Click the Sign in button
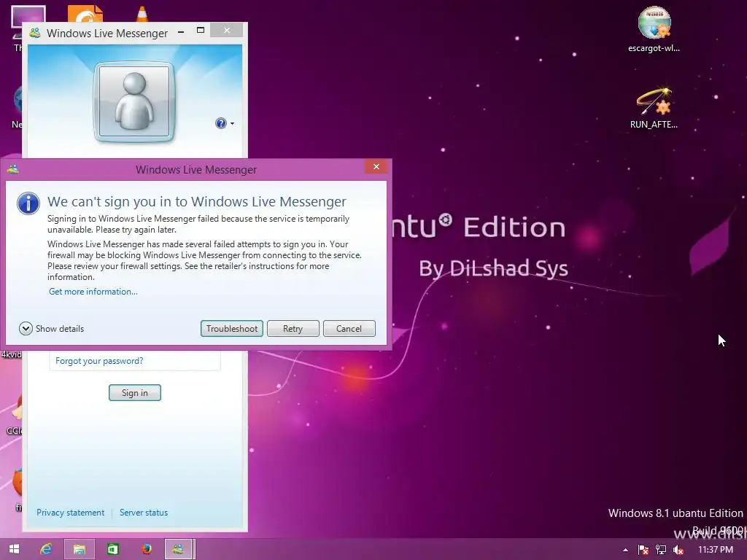 point(135,393)
